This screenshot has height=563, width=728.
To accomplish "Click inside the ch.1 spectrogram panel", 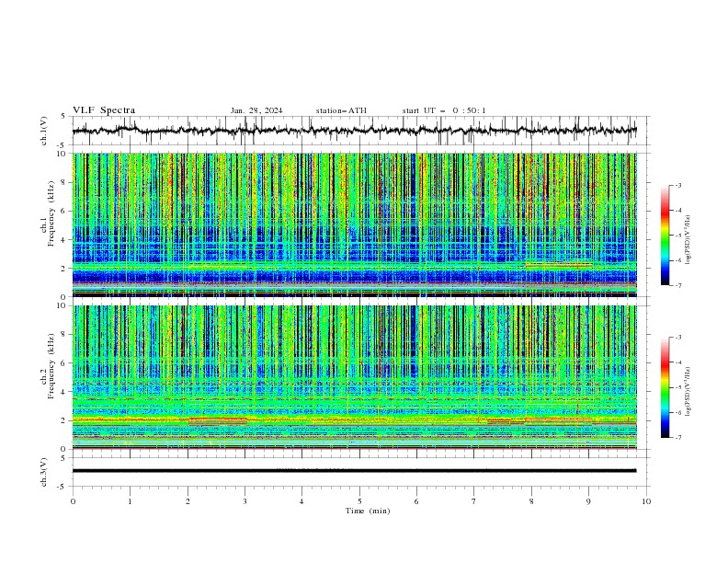I will 355,224.
